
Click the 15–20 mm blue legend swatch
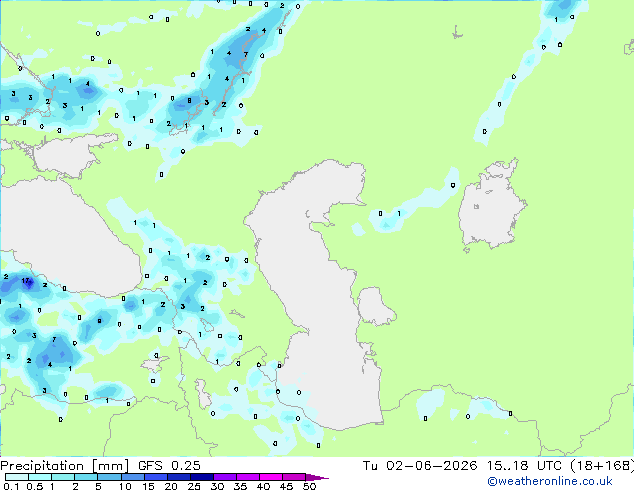click(155, 477)
